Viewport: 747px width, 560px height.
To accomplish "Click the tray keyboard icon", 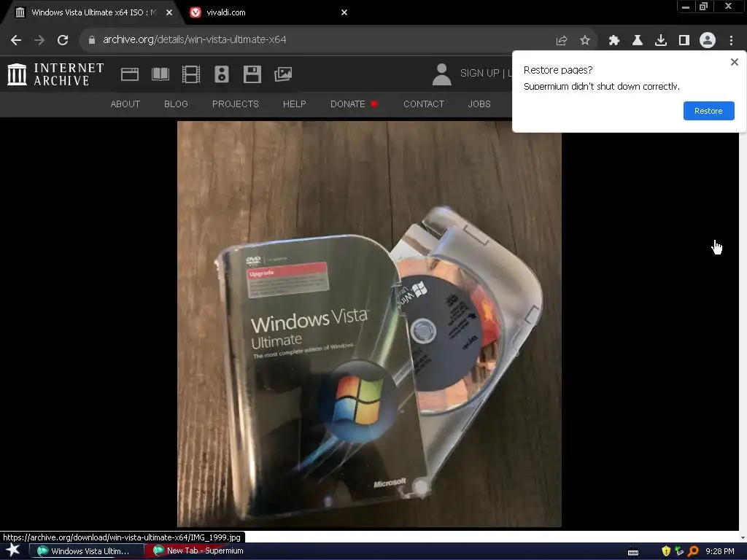I will [x=633, y=552].
